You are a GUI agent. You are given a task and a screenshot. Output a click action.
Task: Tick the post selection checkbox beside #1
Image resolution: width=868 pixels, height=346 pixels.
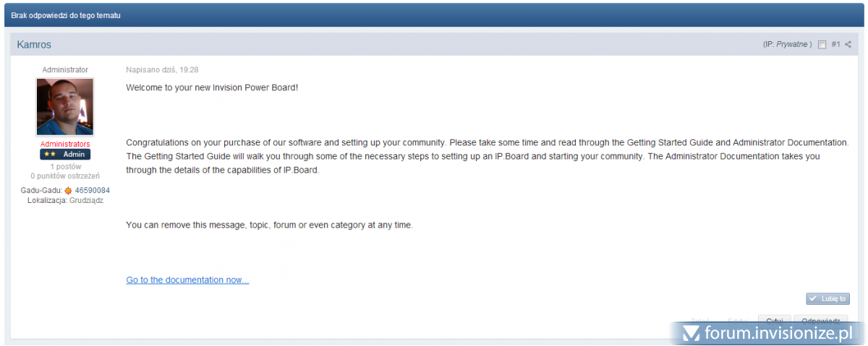[x=822, y=45]
